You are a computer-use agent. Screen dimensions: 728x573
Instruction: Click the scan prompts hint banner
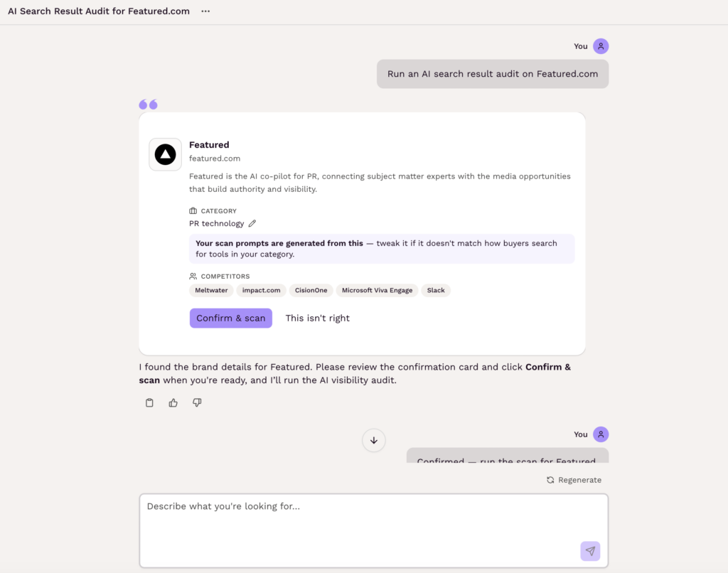point(382,249)
